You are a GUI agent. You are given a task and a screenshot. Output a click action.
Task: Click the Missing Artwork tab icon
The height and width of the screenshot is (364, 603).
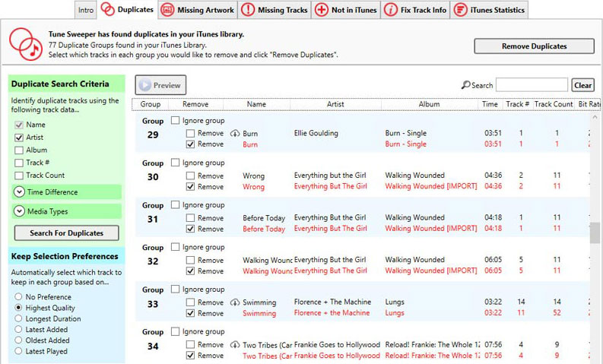point(167,10)
